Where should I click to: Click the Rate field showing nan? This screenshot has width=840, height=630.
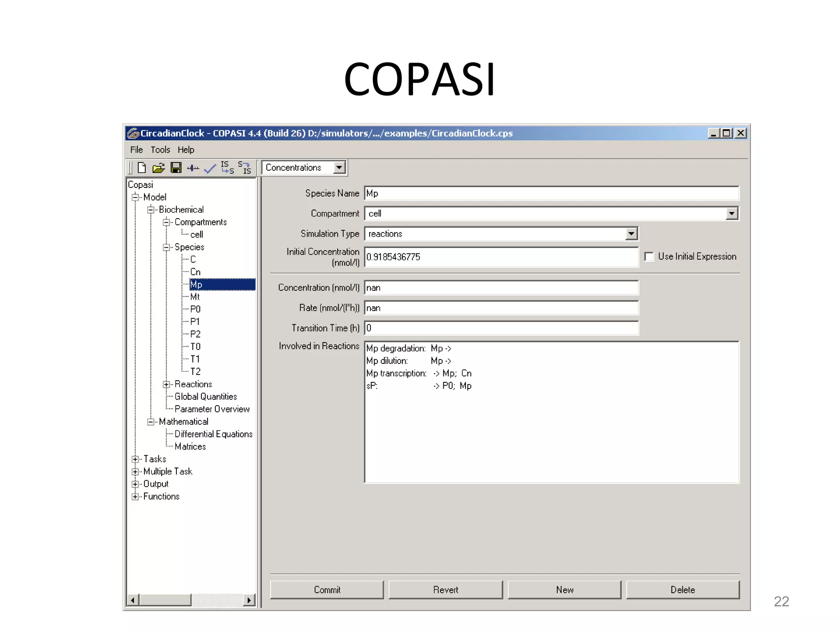click(x=501, y=308)
